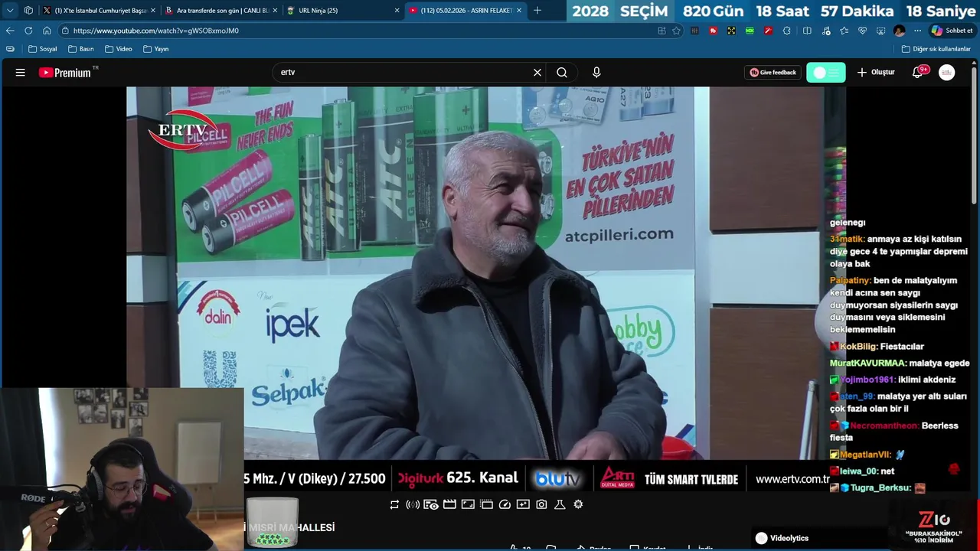This screenshot has width=980, height=551.
Task: Open browser split screen icon
Action: [807, 31]
